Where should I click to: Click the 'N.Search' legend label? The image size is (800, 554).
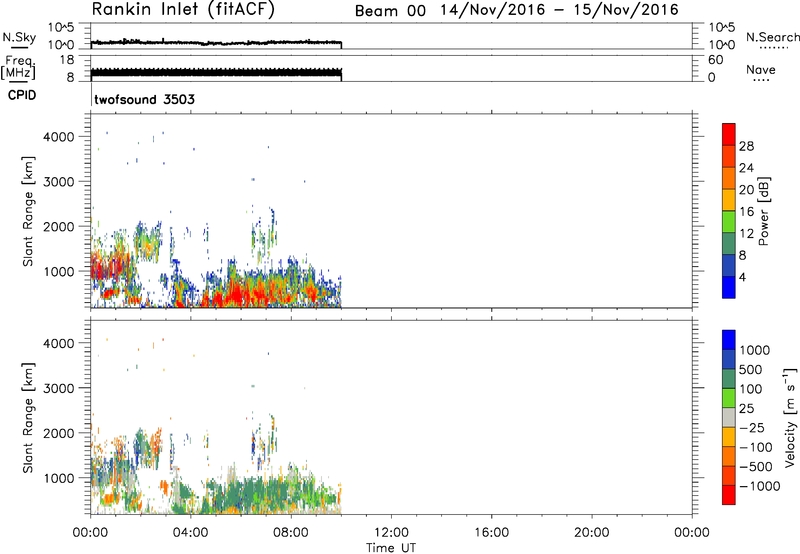tap(772, 37)
